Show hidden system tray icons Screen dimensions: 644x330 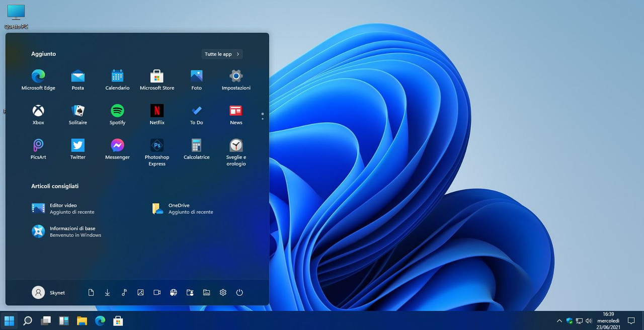(559, 320)
